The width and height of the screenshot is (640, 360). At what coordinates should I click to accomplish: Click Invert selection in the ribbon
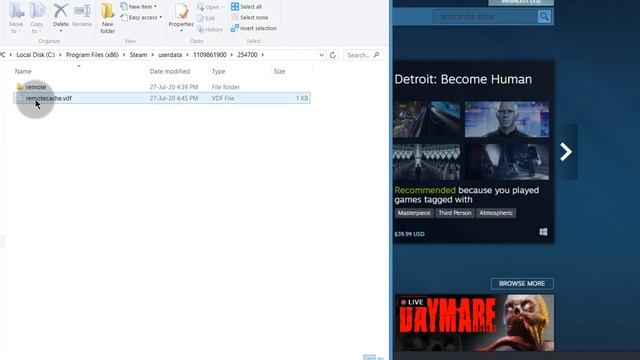[253, 28]
